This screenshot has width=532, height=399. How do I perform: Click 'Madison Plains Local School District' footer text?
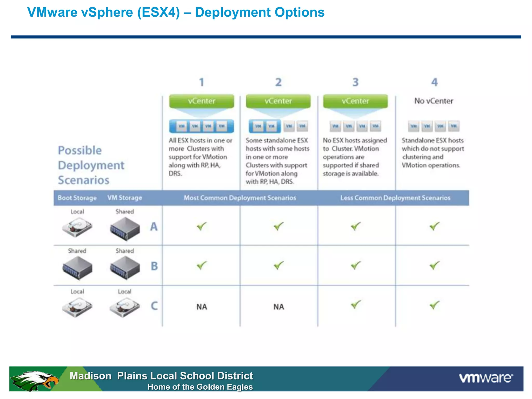click(x=161, y=376)
